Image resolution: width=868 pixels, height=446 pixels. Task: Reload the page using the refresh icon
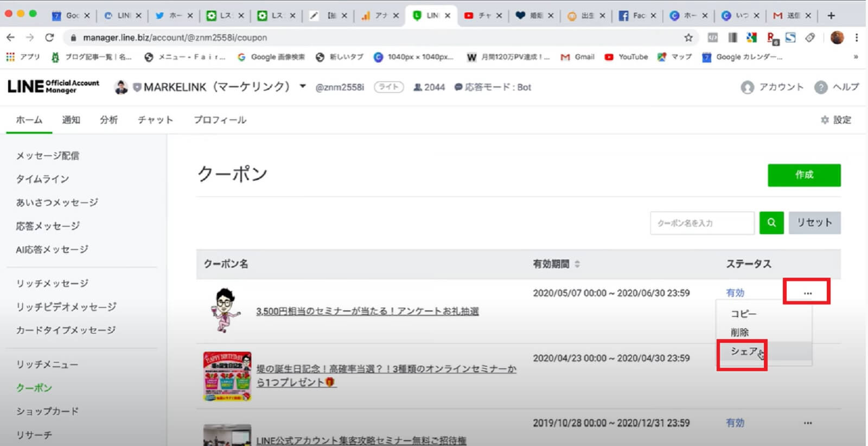[49, 37]
